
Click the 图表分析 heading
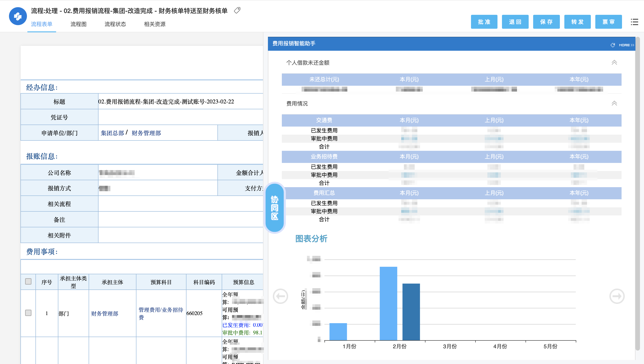click(311, 239)
